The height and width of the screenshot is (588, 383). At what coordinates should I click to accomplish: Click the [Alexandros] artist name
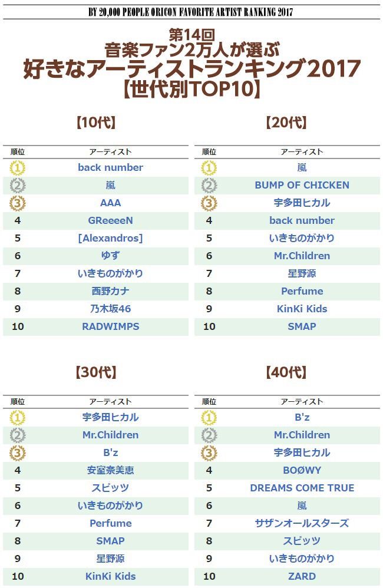pos(110,238)
